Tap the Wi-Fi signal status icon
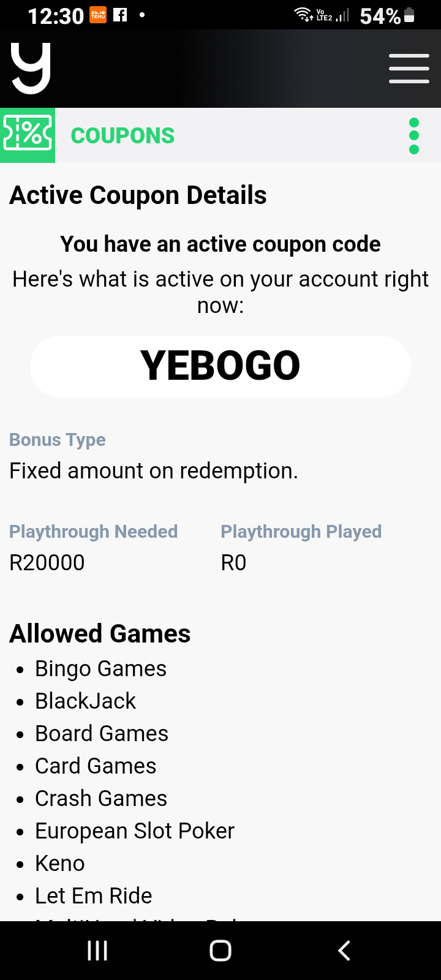 pyautogui.click(x=304, y=15)
